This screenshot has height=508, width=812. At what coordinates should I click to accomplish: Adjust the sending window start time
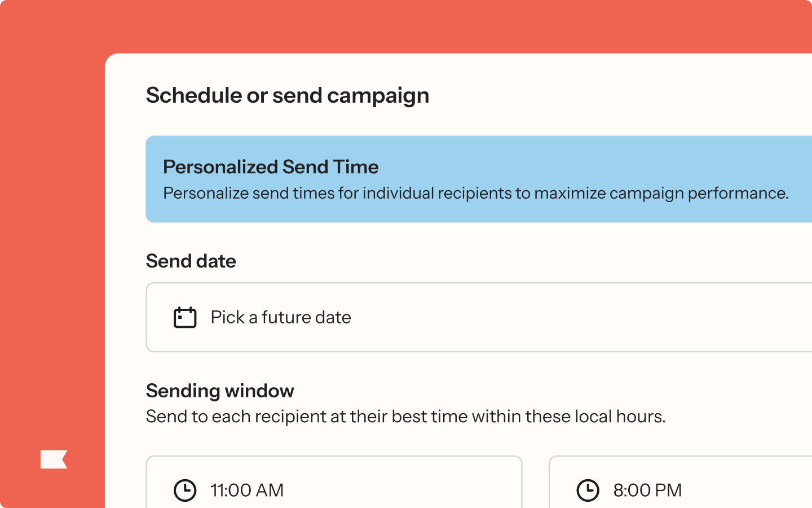tap(334, 490)
